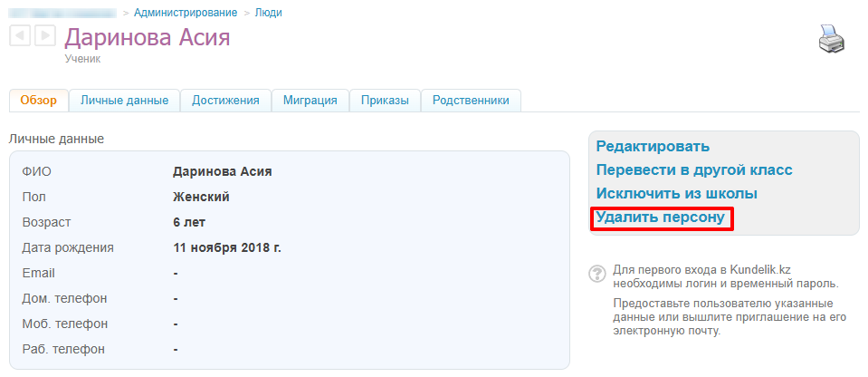Open the Личные данные tab
Image resolution: width=868 pixels, height=377 pixels.
[124, 101]
